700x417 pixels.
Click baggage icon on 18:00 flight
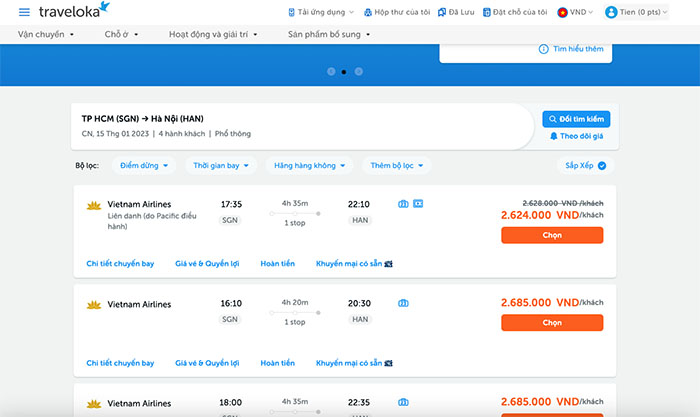click(x=403, y=402)
